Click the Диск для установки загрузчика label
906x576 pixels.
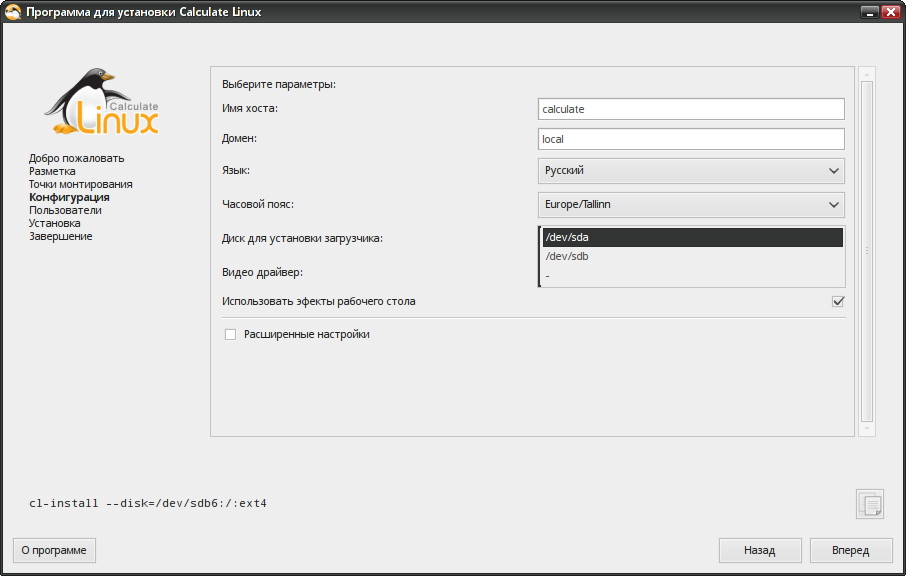tap(302, 238)
